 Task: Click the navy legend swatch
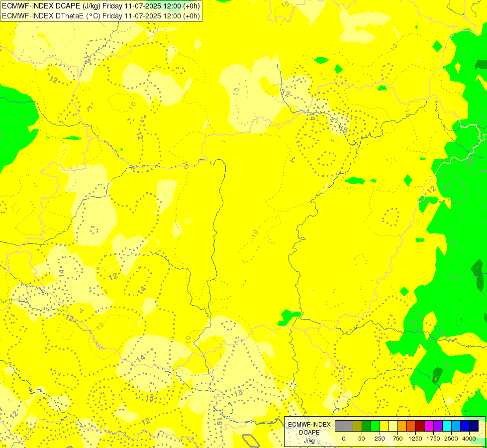(x=474, y=426)
